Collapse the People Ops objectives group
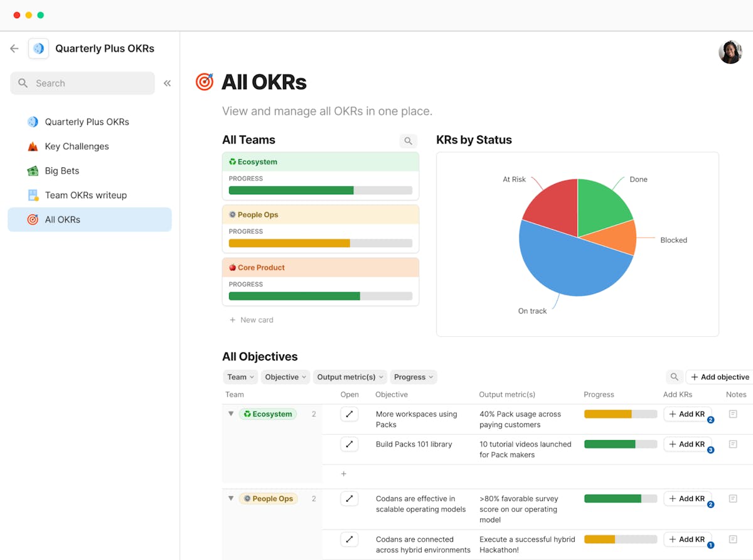 pyautogui.click(x=231, y=499)
